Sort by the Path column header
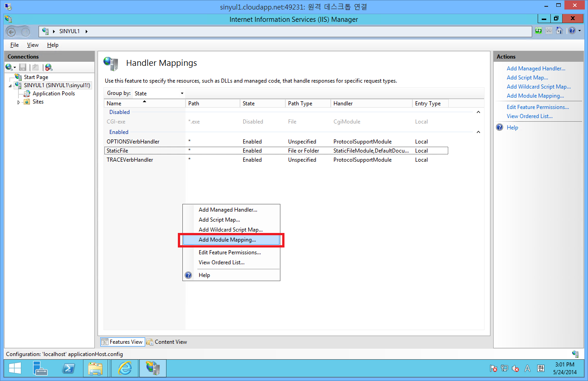588x381 pixels. point(213,104)
